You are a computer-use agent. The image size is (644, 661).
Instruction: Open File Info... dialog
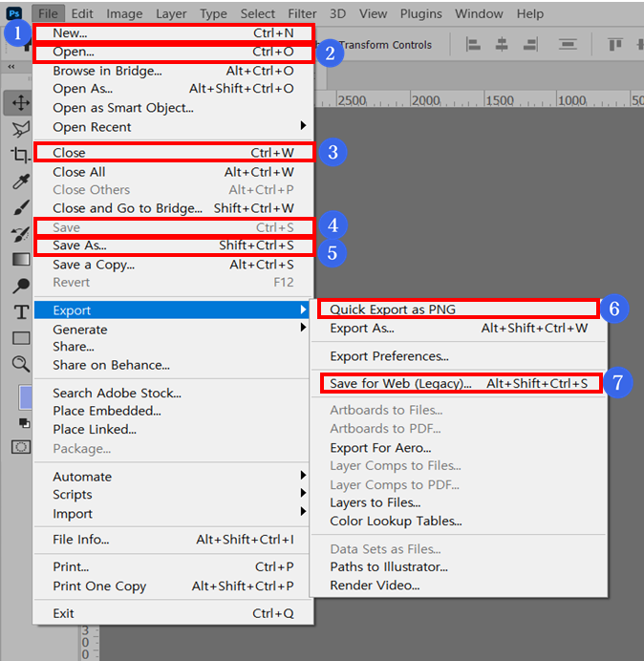(x=173, y=539)
